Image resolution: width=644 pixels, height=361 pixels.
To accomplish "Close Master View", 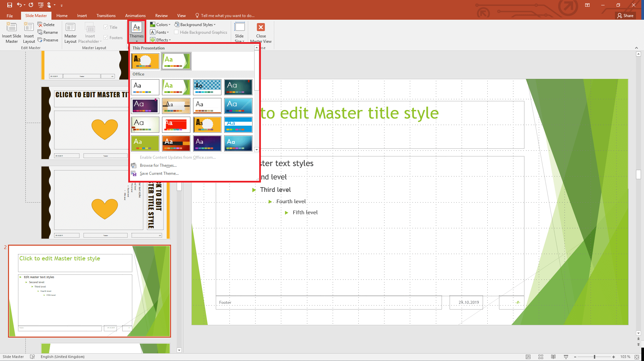I will (x=261, y=32).
